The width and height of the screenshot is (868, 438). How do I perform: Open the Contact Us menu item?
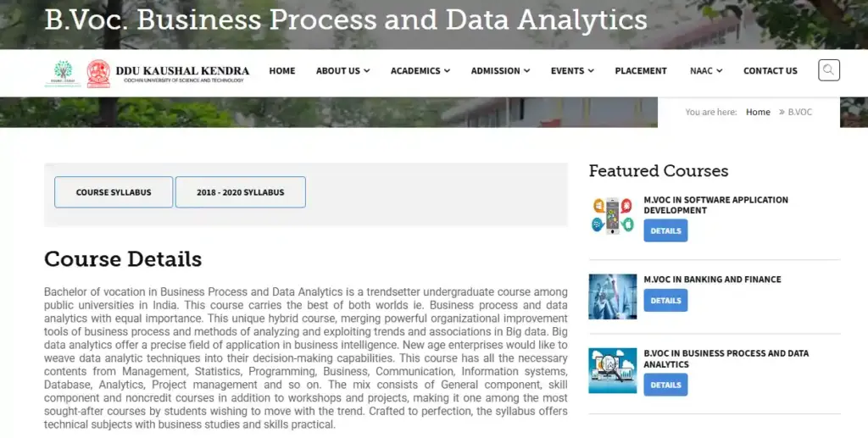pos(770,71)
